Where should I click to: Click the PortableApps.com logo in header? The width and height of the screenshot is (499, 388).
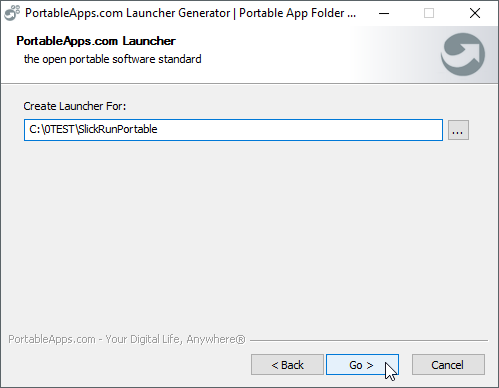coord(463,54)
